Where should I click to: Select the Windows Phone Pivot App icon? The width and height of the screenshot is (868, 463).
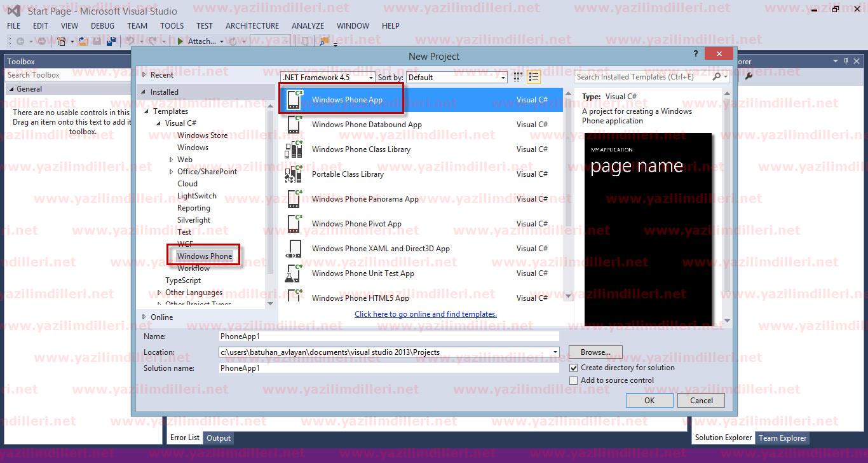pos(294,224)
